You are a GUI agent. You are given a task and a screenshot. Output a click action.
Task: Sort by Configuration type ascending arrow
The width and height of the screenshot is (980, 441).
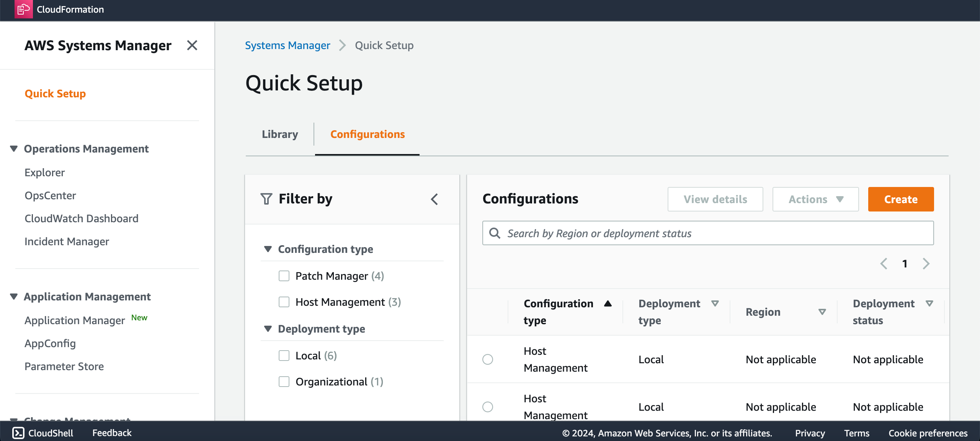tap(608, 303)
